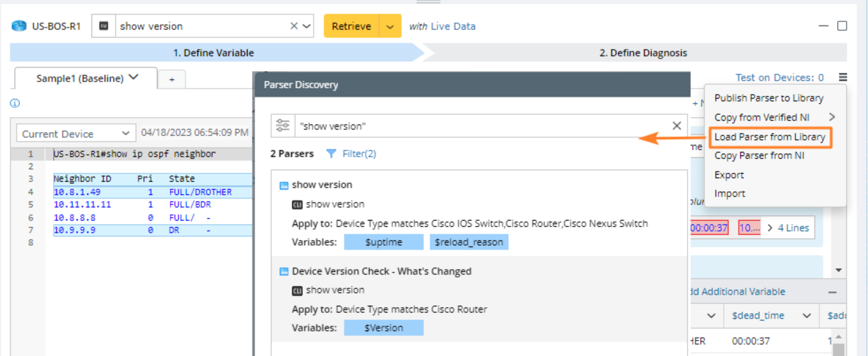Choose Load Parser from Library
868x356 pixels.
pos(770,137)
